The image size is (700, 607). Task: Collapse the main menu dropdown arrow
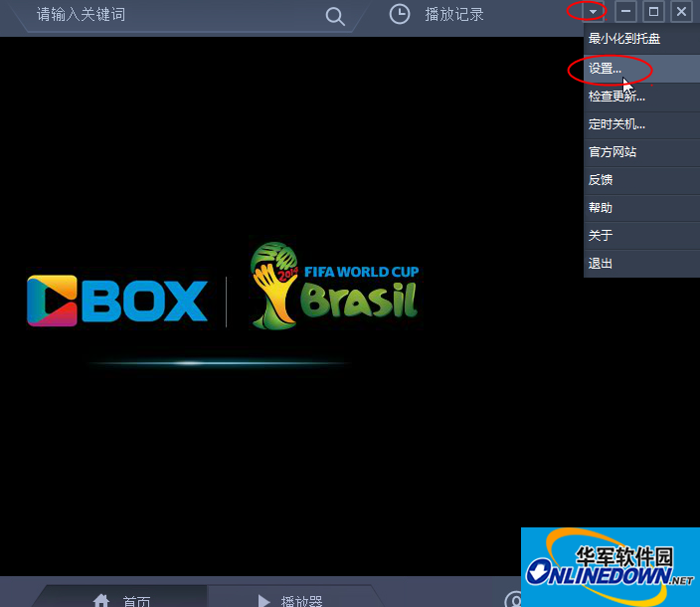point(594,12)
